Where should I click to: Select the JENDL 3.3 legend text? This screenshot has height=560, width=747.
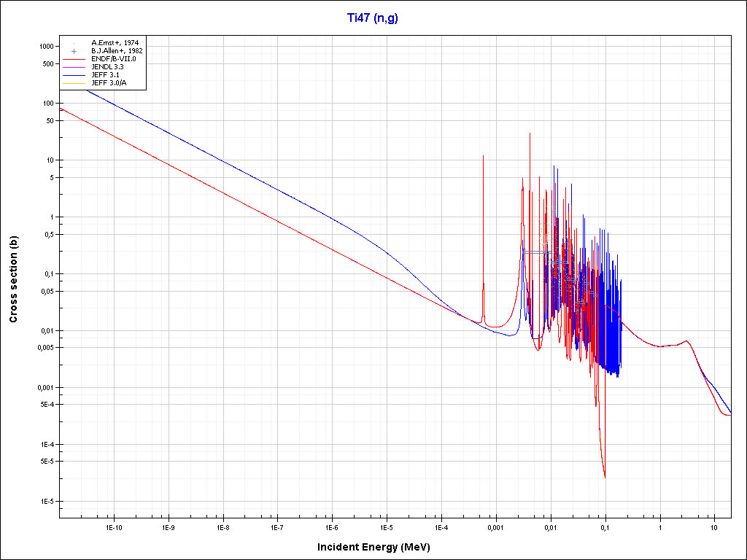(x=107, y=67)
